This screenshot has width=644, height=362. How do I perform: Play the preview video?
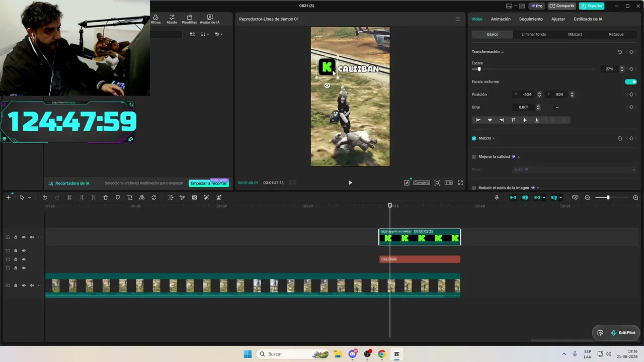pyautogui.click(x=350, y=183)
